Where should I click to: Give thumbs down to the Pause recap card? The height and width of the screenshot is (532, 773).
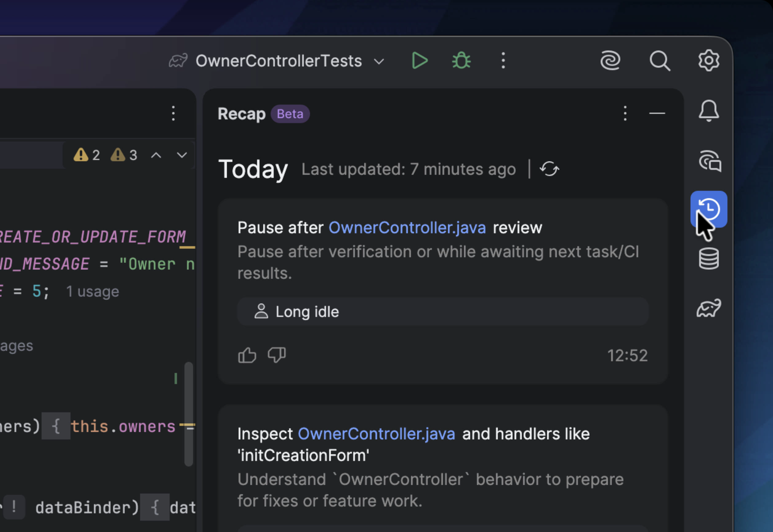(276, 355)
